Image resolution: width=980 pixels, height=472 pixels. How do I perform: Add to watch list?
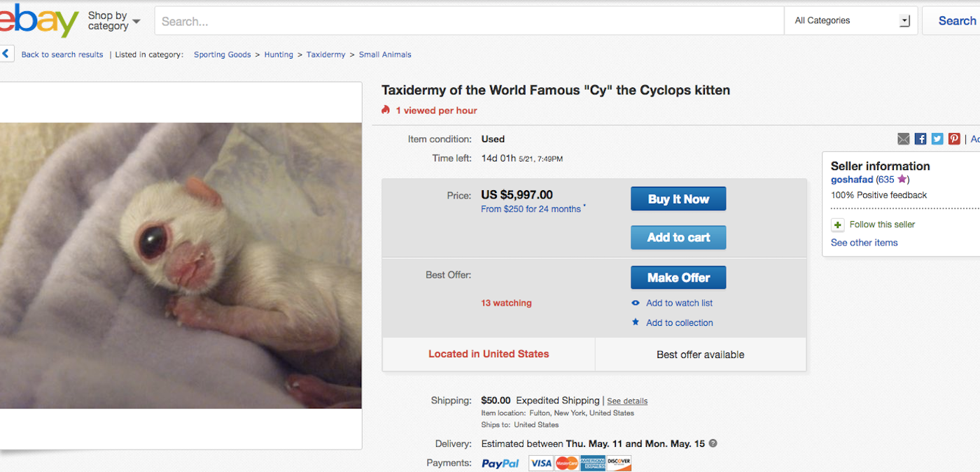click(679, 303)
